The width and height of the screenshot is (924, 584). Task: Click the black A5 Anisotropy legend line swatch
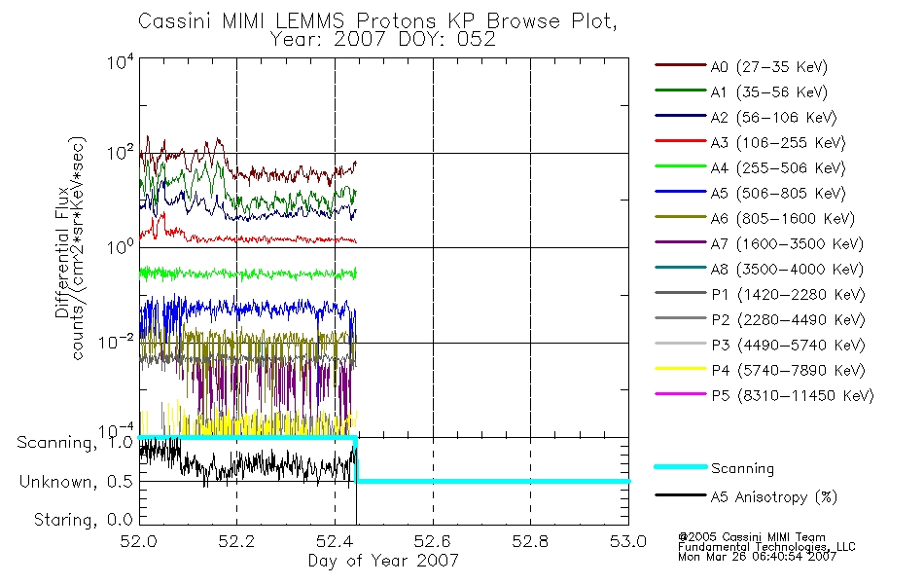click(x=680, y=494)
